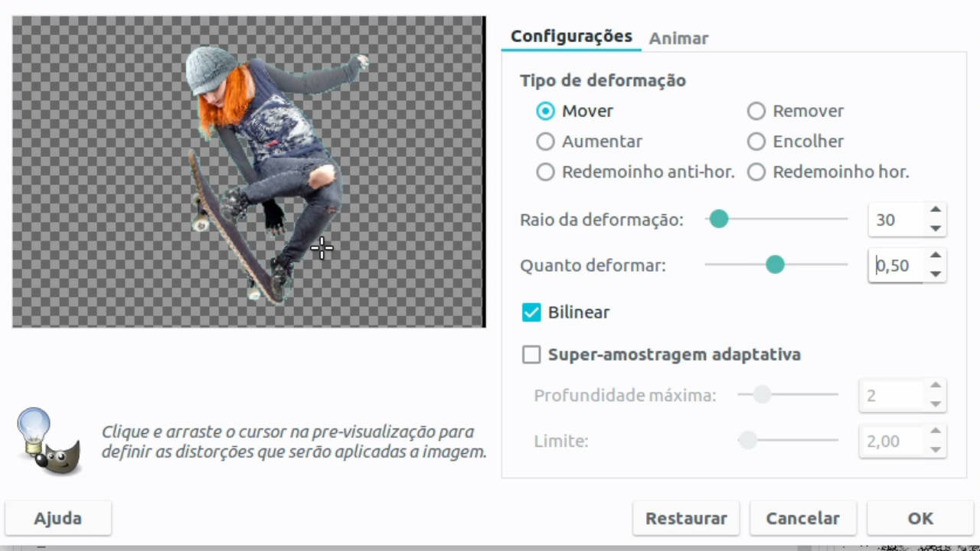Open the Configurações tab
980x551 pixels.
pos(571,36)
